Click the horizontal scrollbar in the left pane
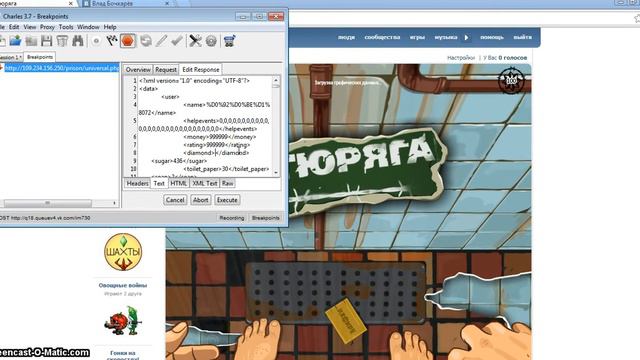The image size is (640, 360). [x=48, y=203]
